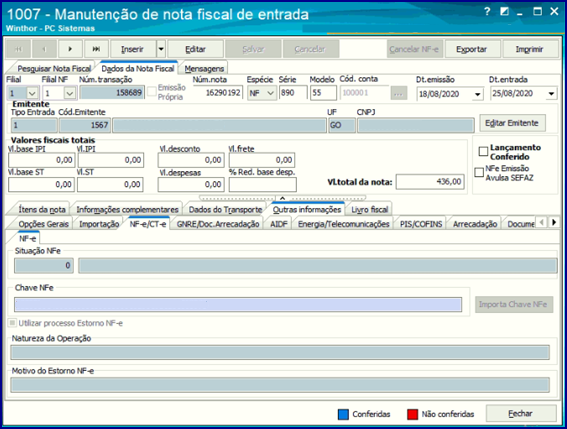Open the Inserir split-button arrow

coord(161,49)
